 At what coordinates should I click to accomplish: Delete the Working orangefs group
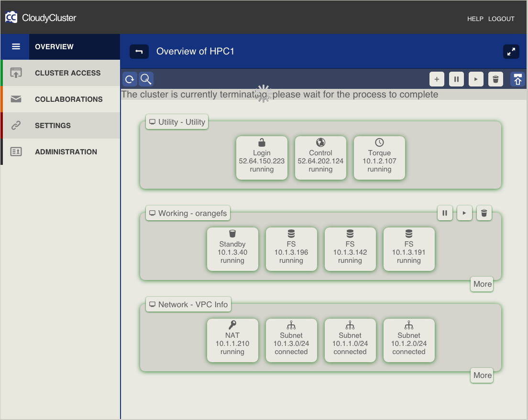pyautogui.click(x=484, y=213)
